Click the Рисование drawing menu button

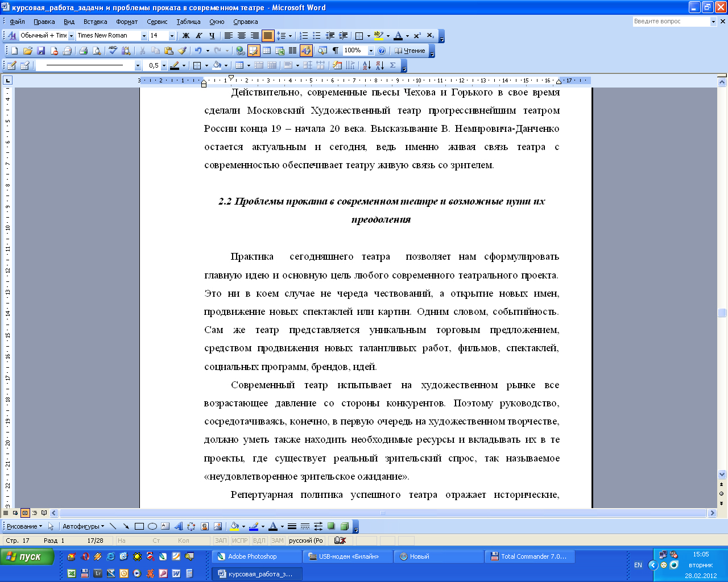[24, 526]
